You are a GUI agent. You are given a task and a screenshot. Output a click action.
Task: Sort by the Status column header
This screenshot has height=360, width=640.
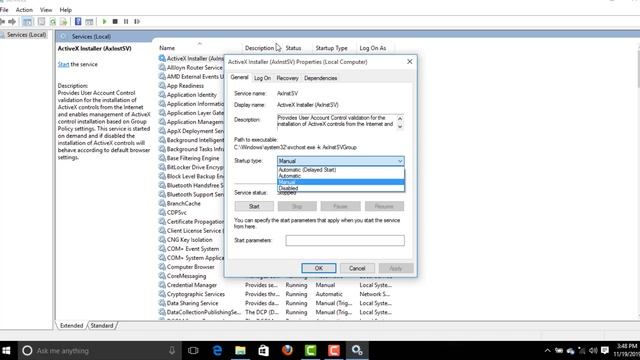(x=293, y=48)
